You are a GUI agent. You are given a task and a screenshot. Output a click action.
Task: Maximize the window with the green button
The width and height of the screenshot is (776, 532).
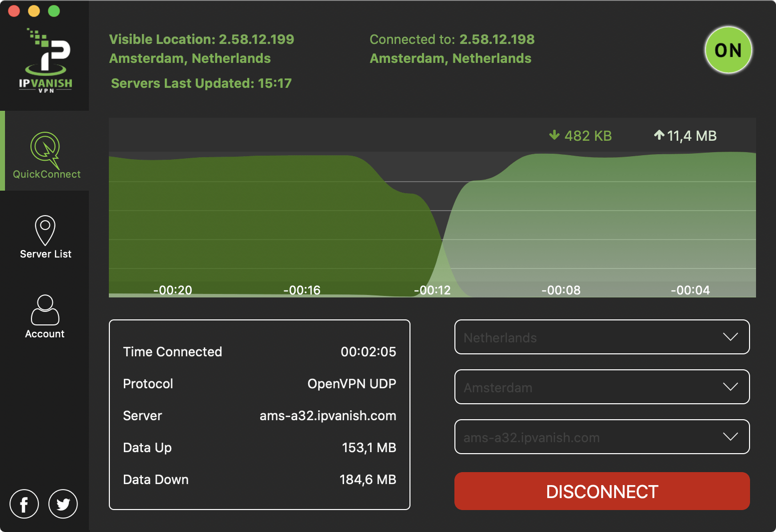54,11
